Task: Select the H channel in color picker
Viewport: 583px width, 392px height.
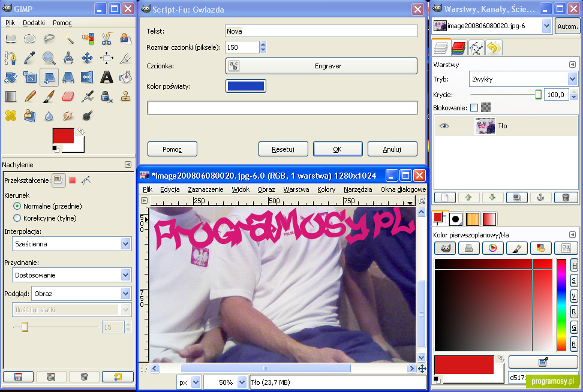Action: [574, 266]
